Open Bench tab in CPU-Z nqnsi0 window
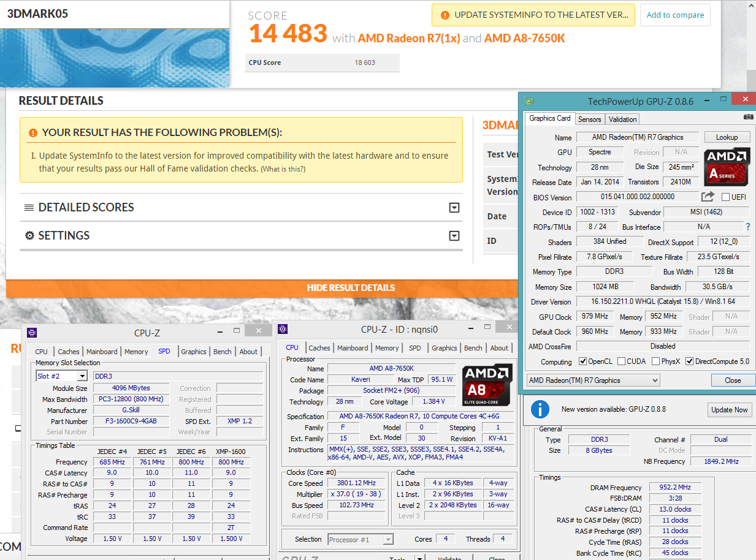The image size is (756, 560). click(x=473, y=348)
